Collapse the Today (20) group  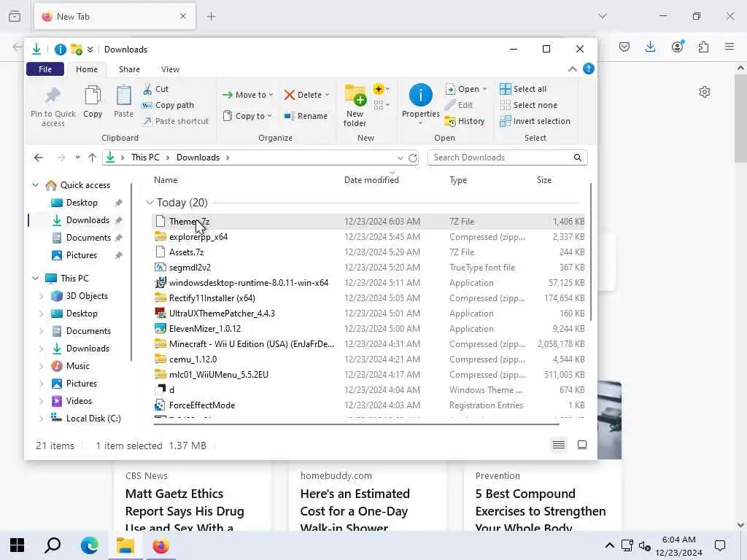point(150,203)
